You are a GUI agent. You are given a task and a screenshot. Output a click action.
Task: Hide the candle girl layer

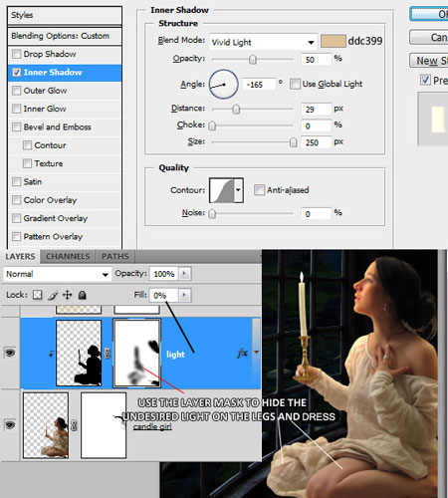(10, 425)
